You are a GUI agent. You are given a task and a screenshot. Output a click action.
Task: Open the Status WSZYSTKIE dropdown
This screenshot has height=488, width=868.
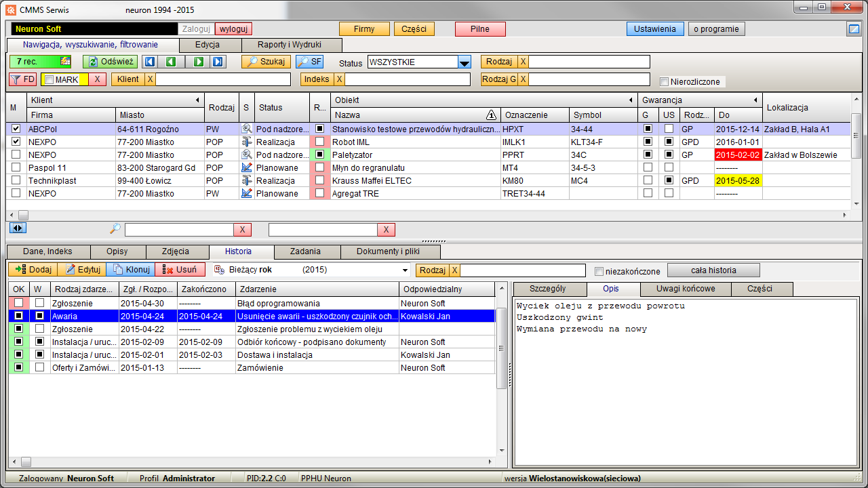tap(465, 62)
